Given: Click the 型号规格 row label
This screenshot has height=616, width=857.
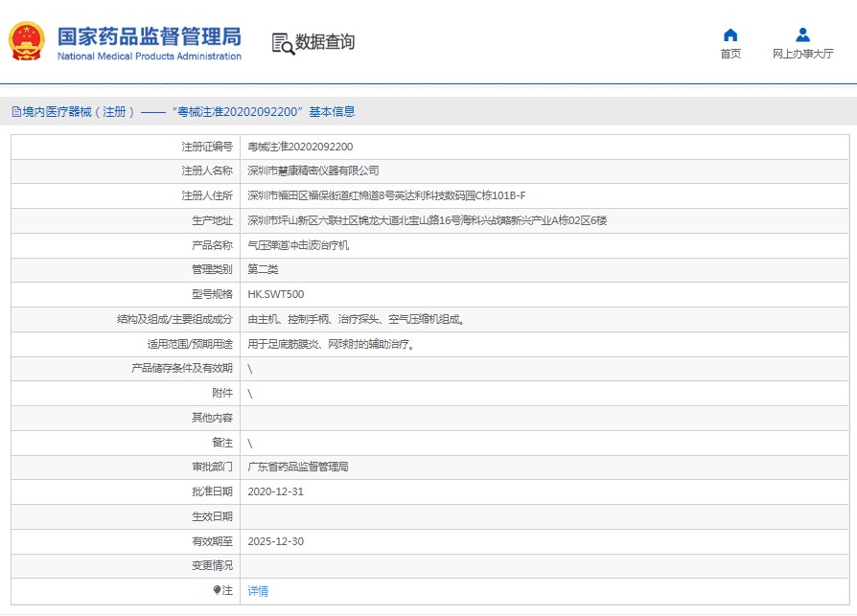Looking at the screenshot, I should point(212,294).
